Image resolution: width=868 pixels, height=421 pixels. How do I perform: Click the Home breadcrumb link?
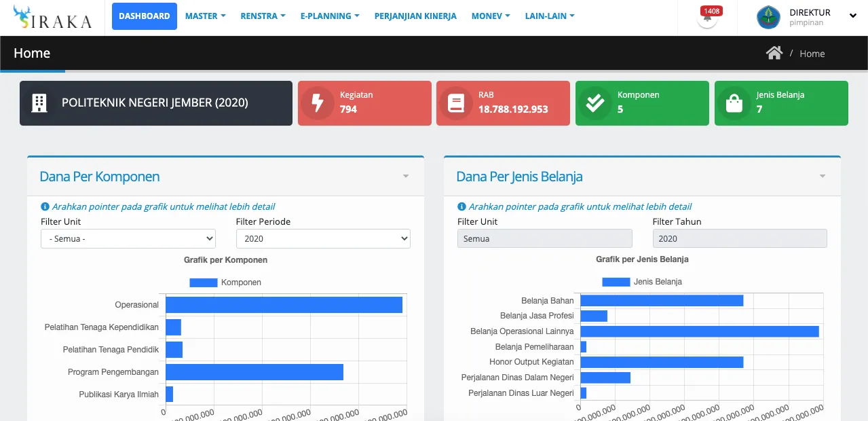tap(812, 54)
